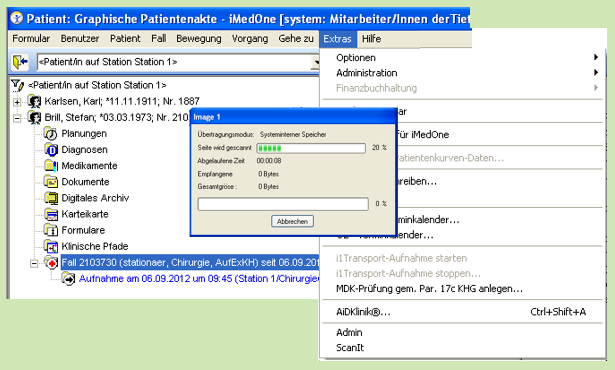Expand the Optionen submenu arrow
Viewport: 615px width, 370px height.
point(596,57)
